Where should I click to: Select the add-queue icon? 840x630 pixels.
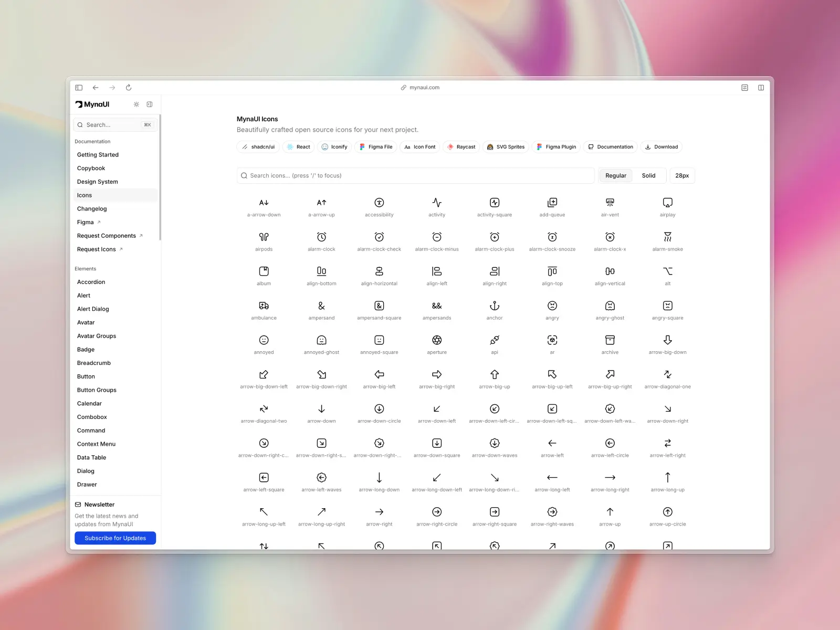coord(552,203)
